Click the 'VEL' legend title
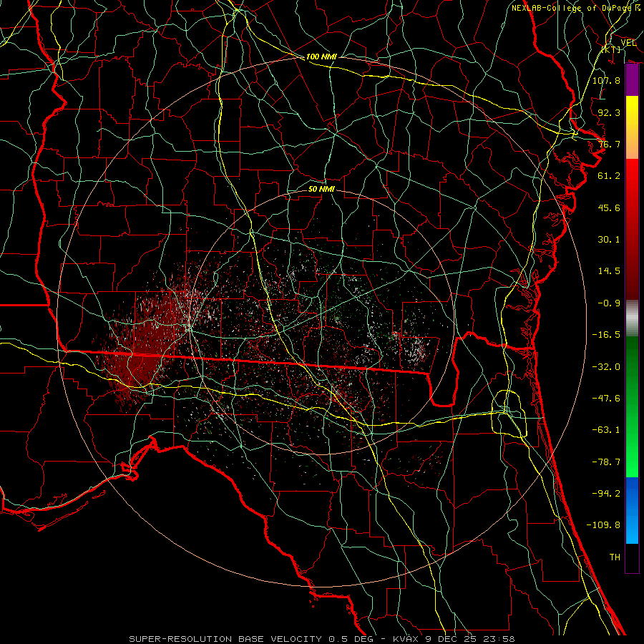This screenshot has width=644, height=644. [628, 43]
